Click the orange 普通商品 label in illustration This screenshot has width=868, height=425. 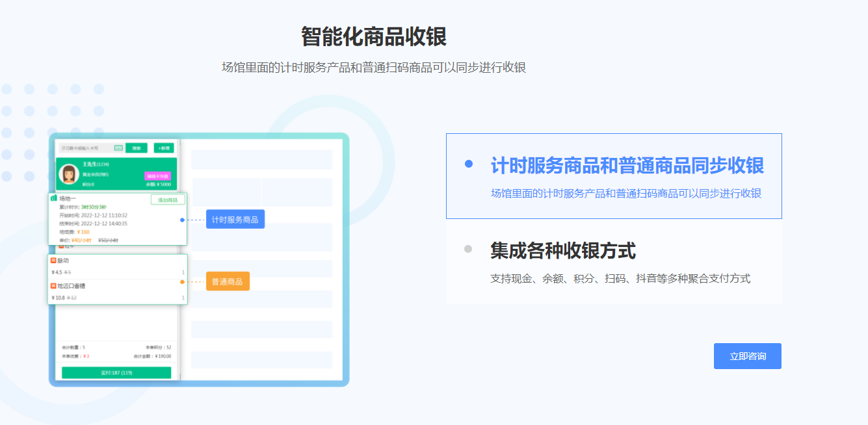228,281
